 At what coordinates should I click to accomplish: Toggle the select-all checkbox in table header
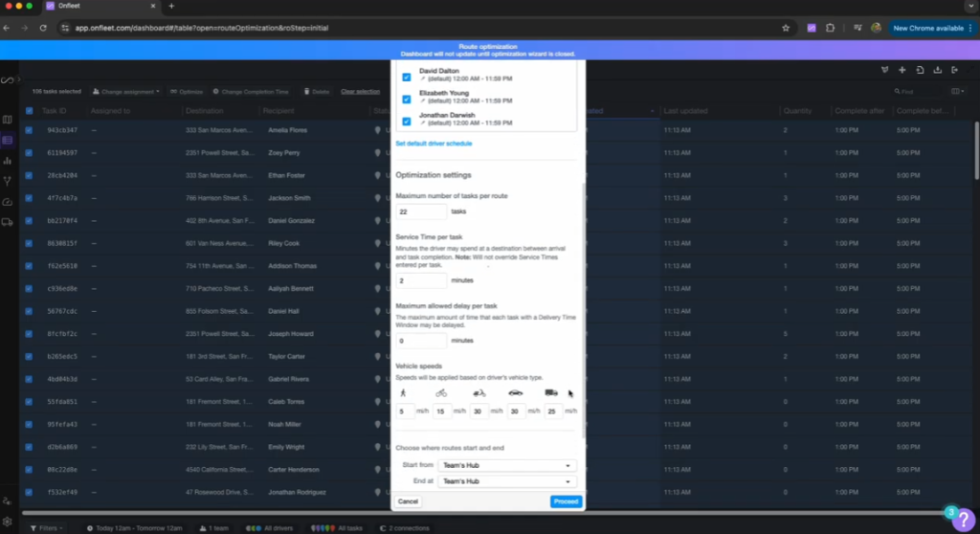tap(29, 111)
